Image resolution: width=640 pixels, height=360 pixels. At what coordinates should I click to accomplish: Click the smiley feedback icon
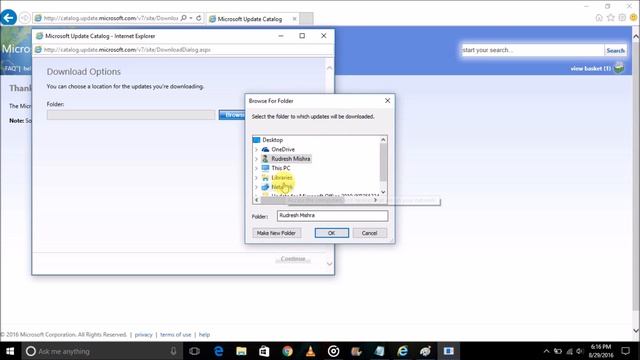(633, 18)
